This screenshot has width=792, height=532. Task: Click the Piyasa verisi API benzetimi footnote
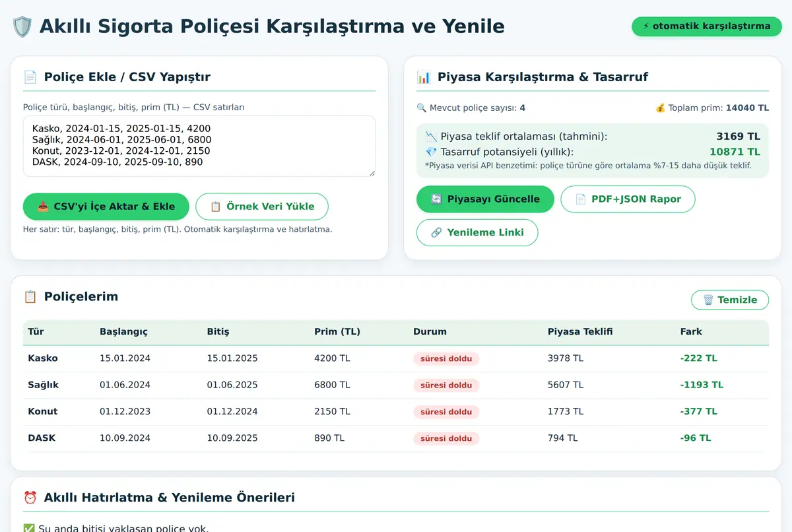(588, 166)
